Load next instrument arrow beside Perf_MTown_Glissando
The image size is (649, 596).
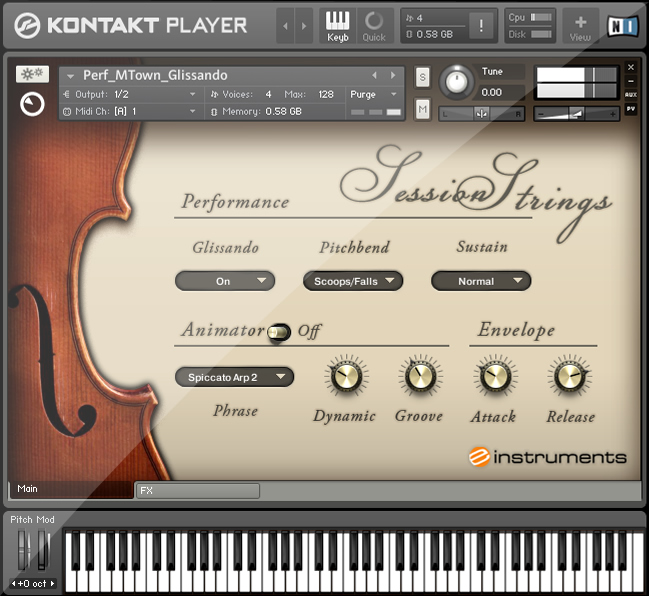[393, 75]
